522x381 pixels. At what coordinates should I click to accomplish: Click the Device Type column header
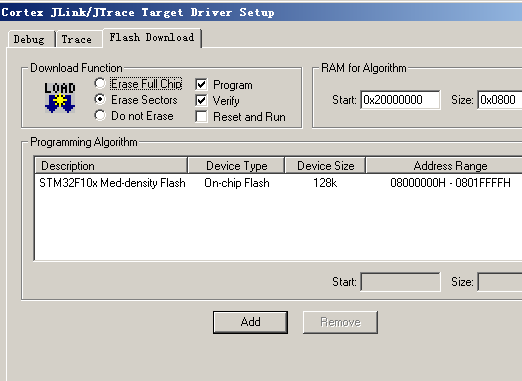tap(236, 165)
